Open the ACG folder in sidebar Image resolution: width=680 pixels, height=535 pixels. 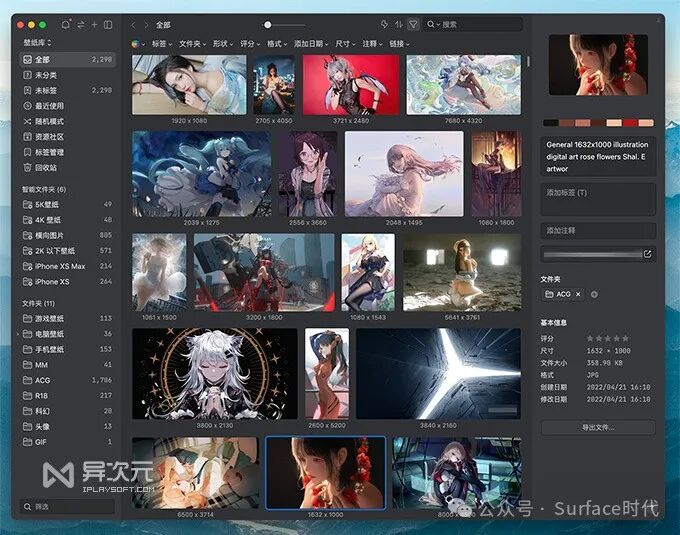click(x=68, y=380)
